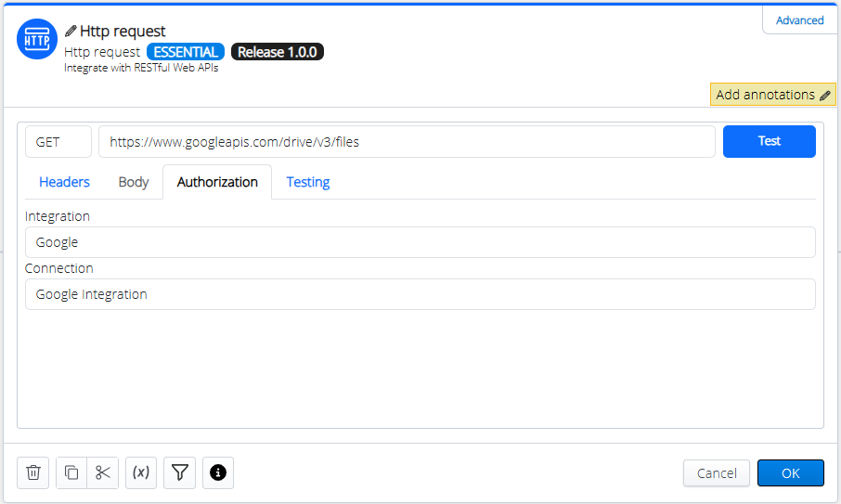Switch to the Body tab
This screenshot has height=504, width=841.
coord(133,182)
